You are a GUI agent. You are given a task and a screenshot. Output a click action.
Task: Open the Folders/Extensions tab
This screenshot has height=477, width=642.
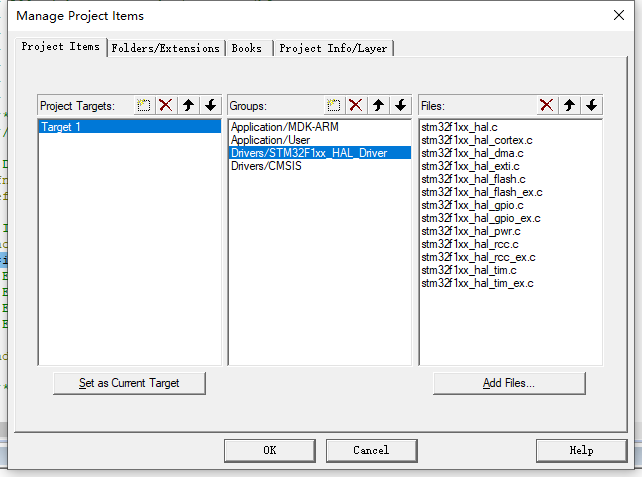tap(166, 48)
